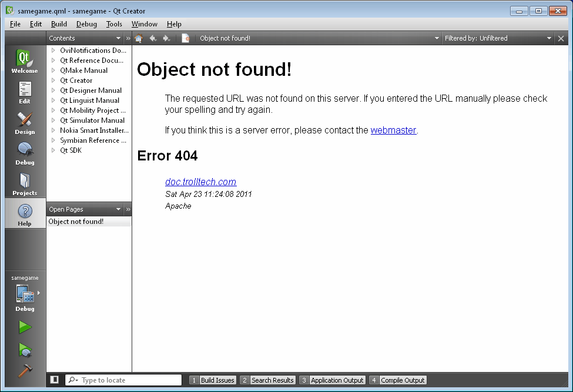The image size is (573, 392).
Task: Build project with hammer icon
Action: [25, 371]
